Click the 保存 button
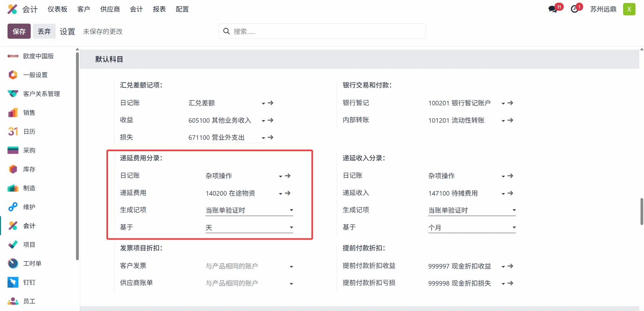Screen dimensions: 644x311 19,31
